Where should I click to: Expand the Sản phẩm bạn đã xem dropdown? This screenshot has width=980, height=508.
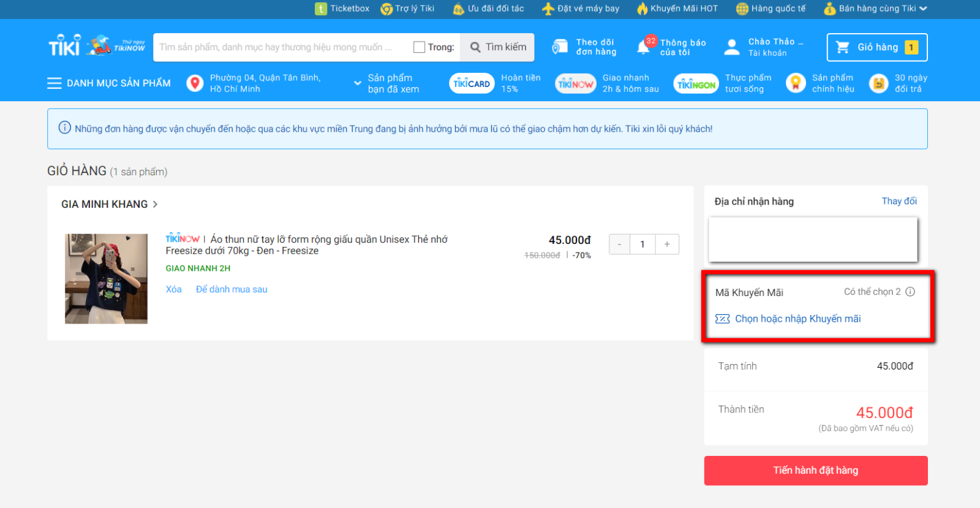point(358,83)
